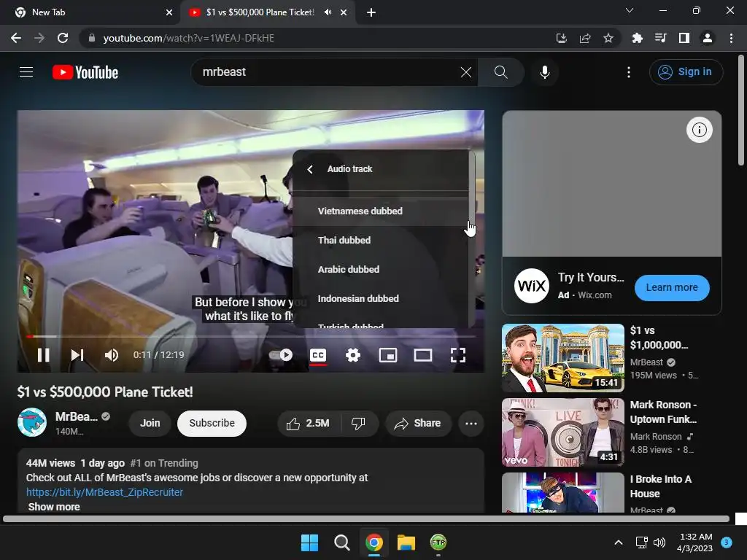The image size is (747, 560).
Task: Open the YouTube hamburger guide menu
Action: [26, 72]
